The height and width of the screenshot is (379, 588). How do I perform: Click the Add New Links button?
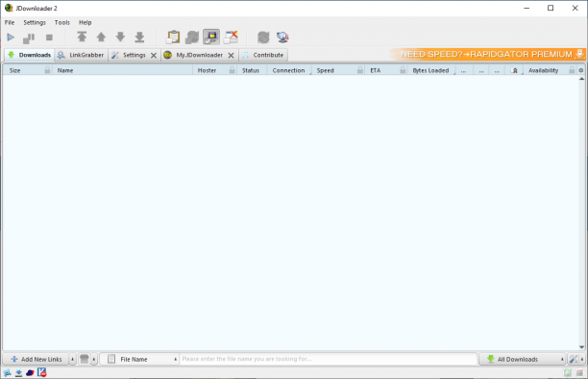[36, 359]
